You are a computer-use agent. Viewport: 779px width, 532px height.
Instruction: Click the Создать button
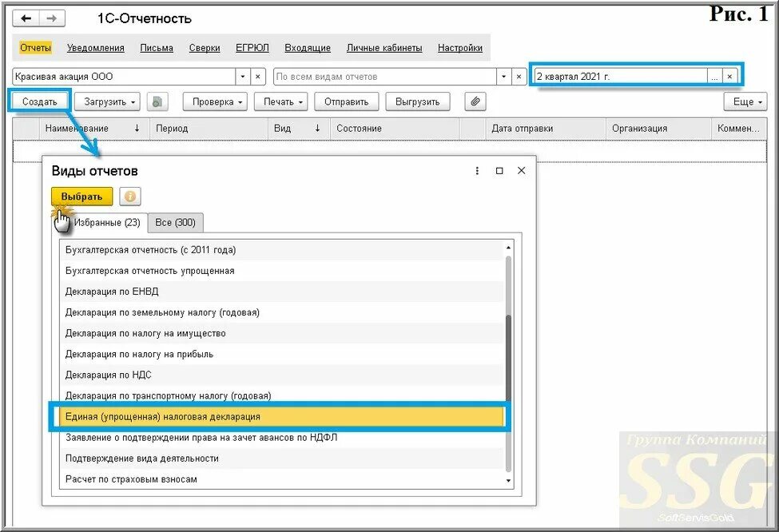tap(40, 101)
